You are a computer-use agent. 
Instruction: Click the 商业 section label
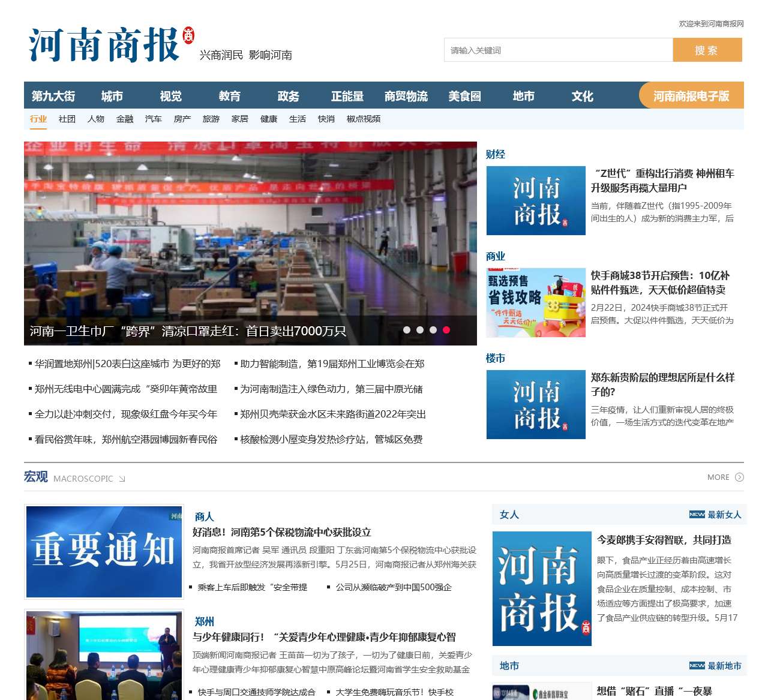(x=496, y=256)
